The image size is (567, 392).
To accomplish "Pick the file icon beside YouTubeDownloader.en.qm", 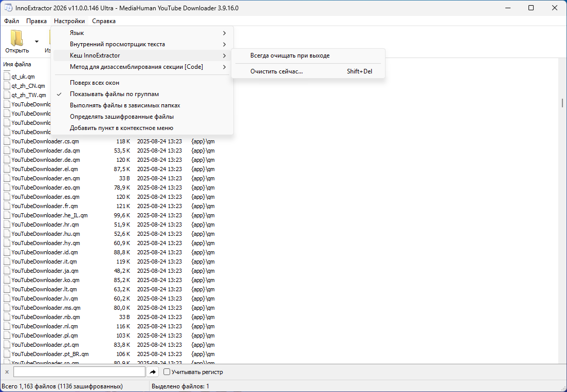I will click(x=7, y=178).
